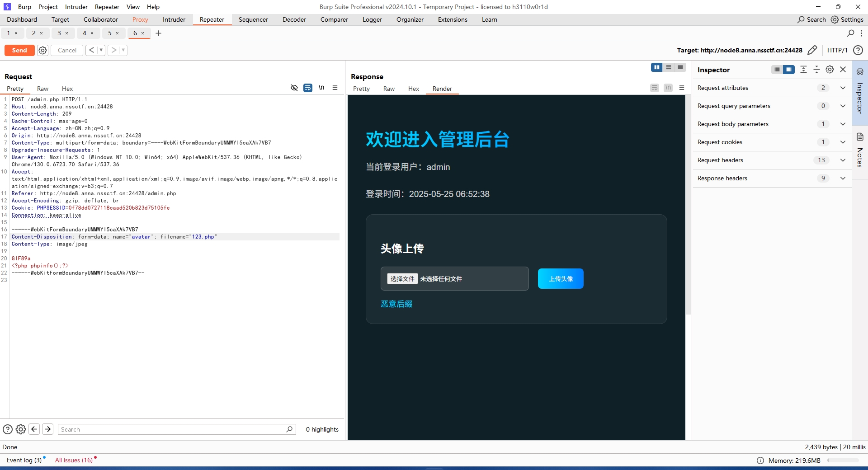The image size is (868, 470).
Task: Edit target with pencil icon
Action: 812,50
